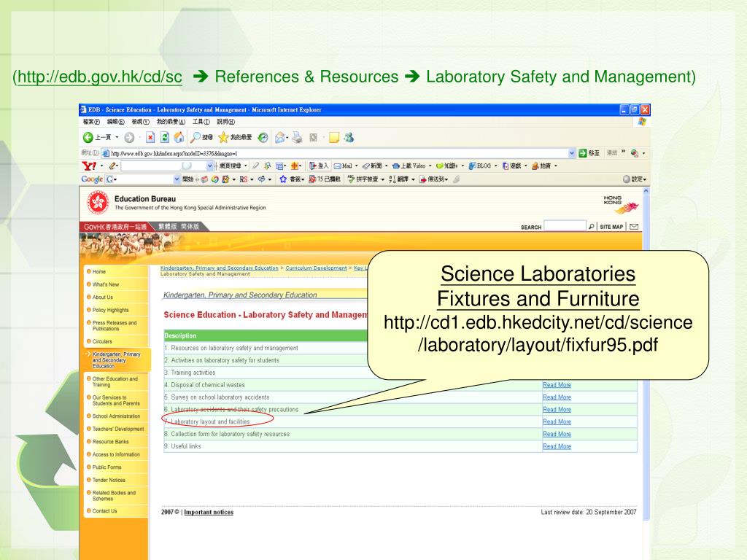Screen dimensions: 747x560
Task: Click the Education Bureau bauhinia emblem
Action: coord(98,203)
